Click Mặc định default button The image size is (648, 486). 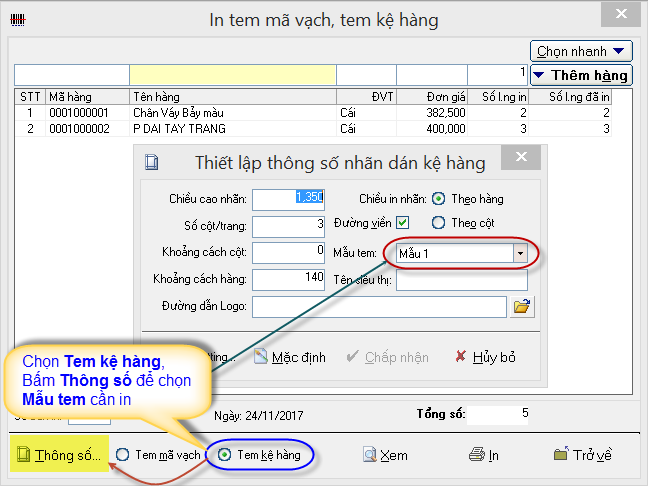[289, 357]
